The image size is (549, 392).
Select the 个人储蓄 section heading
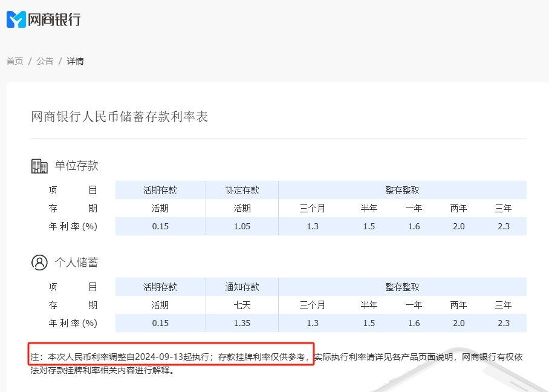click(76, 263)
